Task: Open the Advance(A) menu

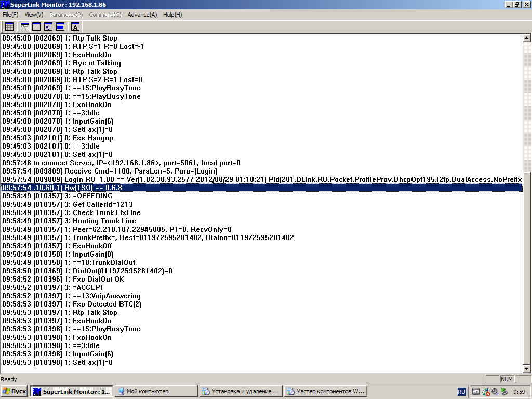Action: [x=142, y=15]
